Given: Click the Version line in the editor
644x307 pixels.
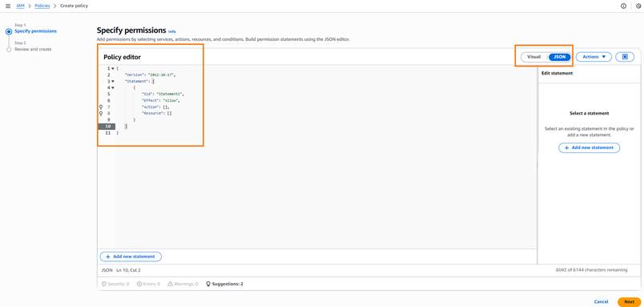Looking at the screenshot, I should pyautogui.click(x=151, y=75).
